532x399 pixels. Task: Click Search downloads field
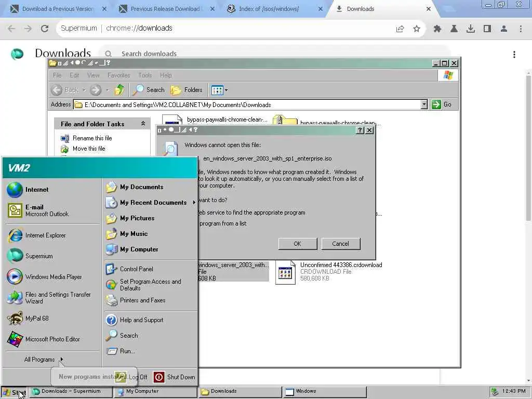click(275, 54)
